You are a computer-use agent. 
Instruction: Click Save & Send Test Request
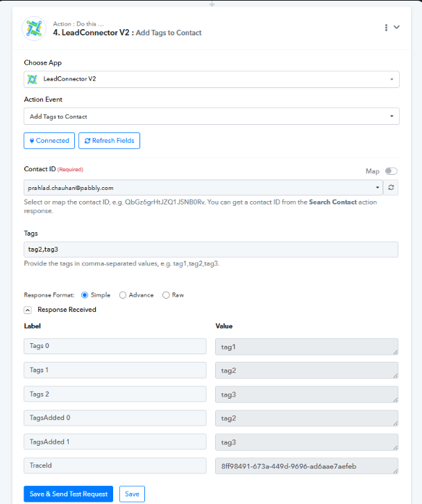68,494
